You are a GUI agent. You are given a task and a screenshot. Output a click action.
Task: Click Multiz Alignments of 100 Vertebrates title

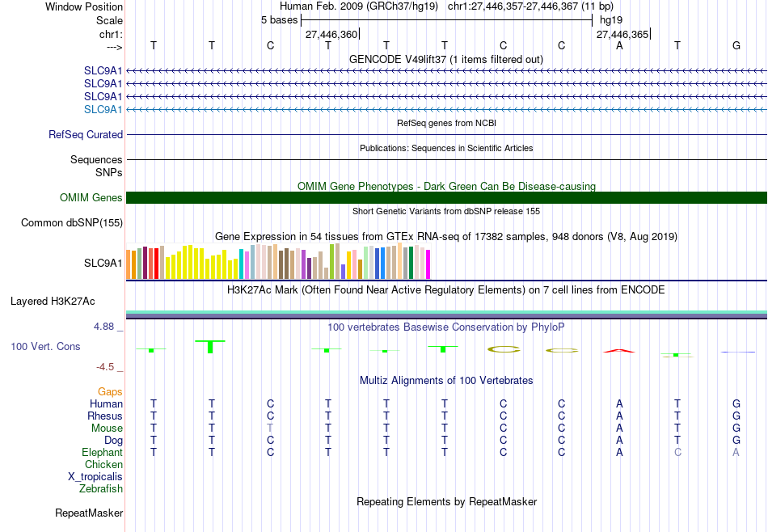pos(446,380)
